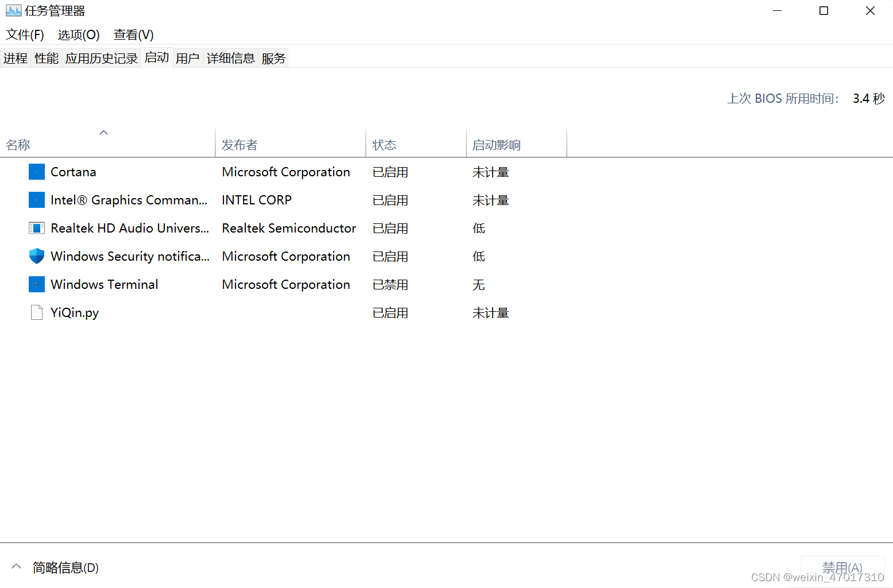Viewport: 893px width, 588px height.
Task: Select the Cortana row name
Action: pyautogui.click(x=74, y=172)
